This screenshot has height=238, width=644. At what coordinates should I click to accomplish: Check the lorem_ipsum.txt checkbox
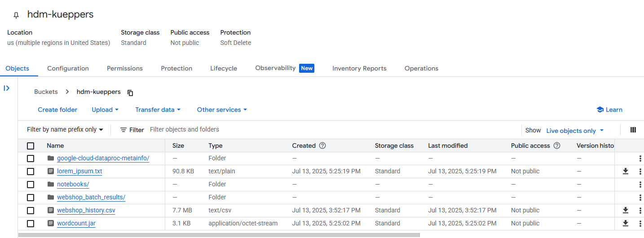31,171
